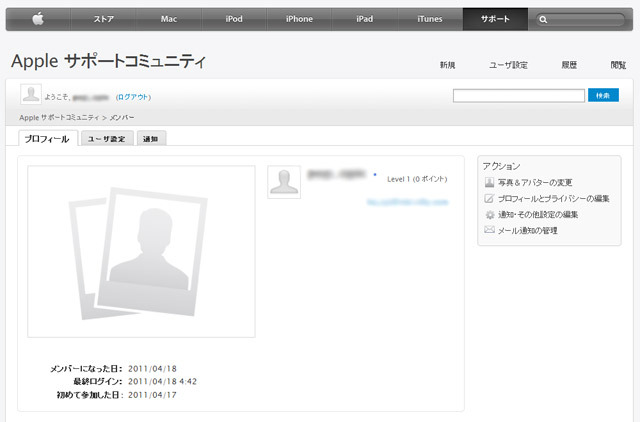
Task: Click the 初めて参加した日 date 2011/04/17
Action: click(152, 395)
